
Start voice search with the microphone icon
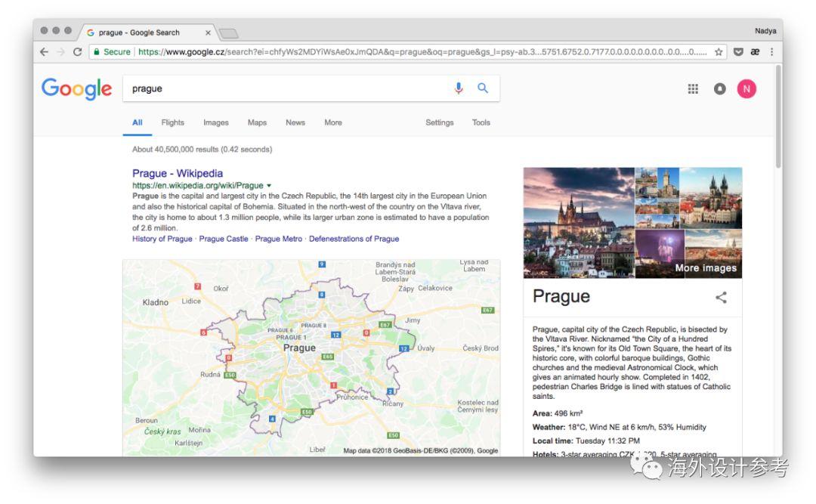(x=459, y=88)
